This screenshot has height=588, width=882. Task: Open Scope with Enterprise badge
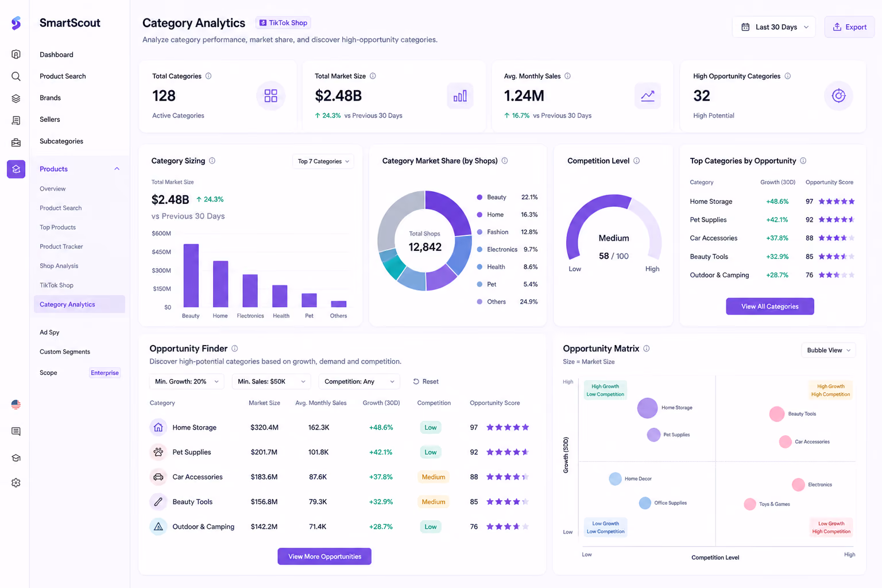tap(79, 373)
